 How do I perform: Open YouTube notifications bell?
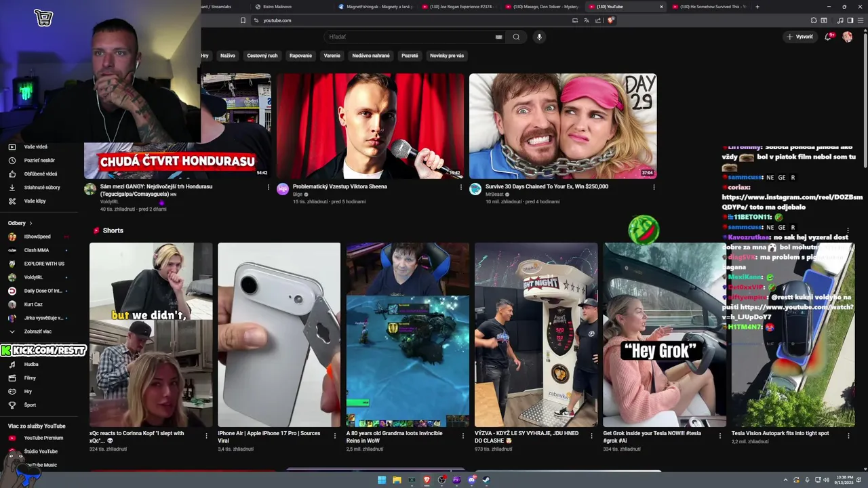[x=828, y=37]
